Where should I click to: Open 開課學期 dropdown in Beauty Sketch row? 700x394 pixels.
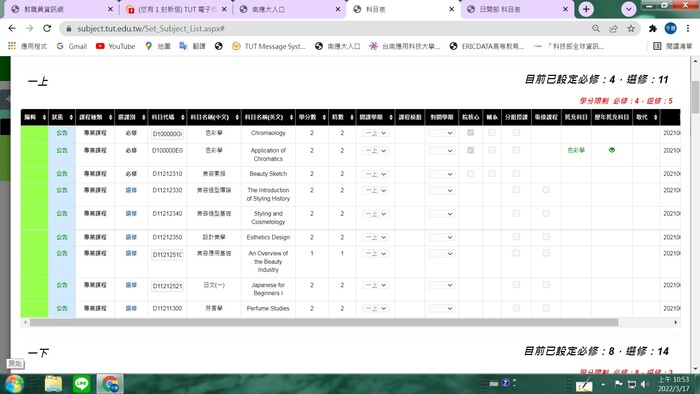375,174
